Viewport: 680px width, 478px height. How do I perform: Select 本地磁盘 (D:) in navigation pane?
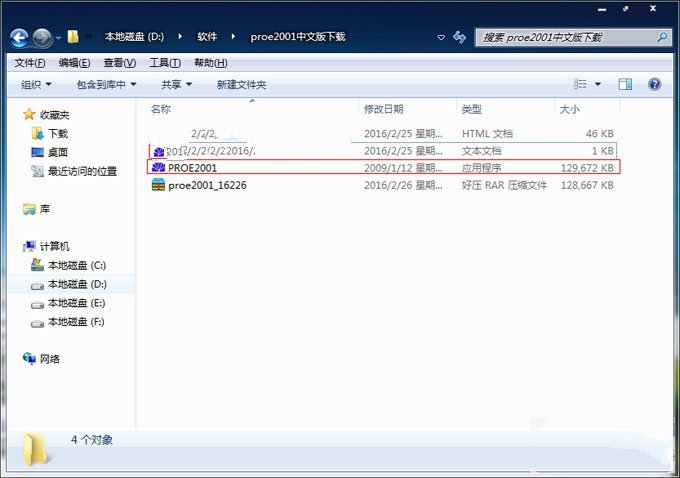pos(77,284)
